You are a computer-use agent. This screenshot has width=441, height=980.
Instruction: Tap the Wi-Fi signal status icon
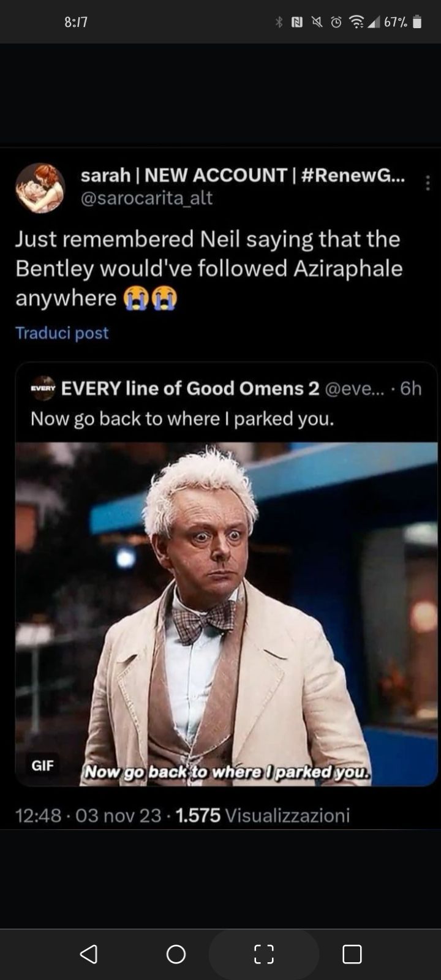[356, 22]
